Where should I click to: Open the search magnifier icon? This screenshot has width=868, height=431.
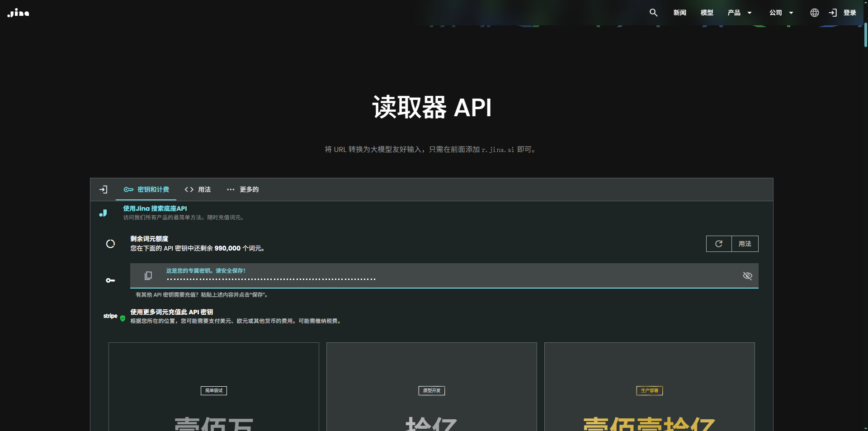click(653, 13)
